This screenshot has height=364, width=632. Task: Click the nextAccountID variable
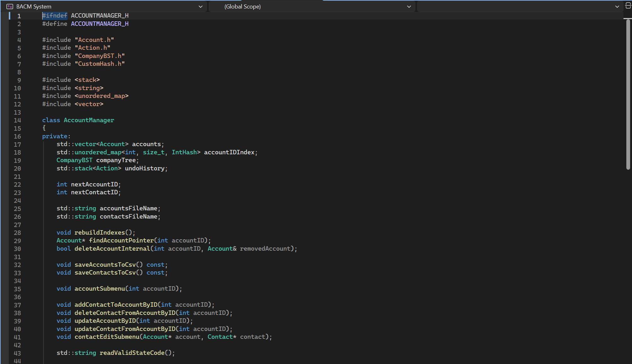tap(94, 184)
